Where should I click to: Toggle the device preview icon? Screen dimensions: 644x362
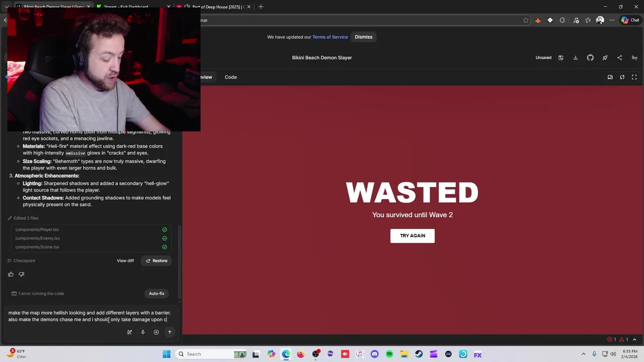610,77
